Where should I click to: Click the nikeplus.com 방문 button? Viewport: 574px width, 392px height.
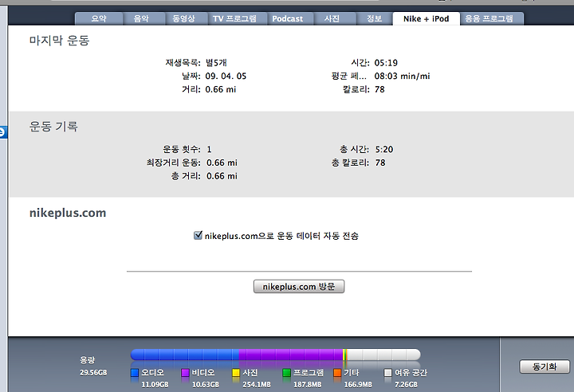click(299, 287)
